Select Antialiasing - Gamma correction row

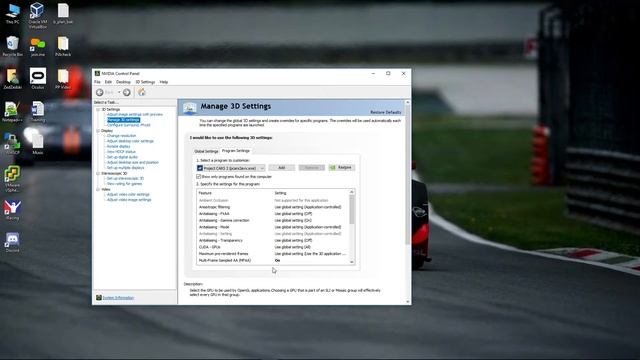click(272, 220)
